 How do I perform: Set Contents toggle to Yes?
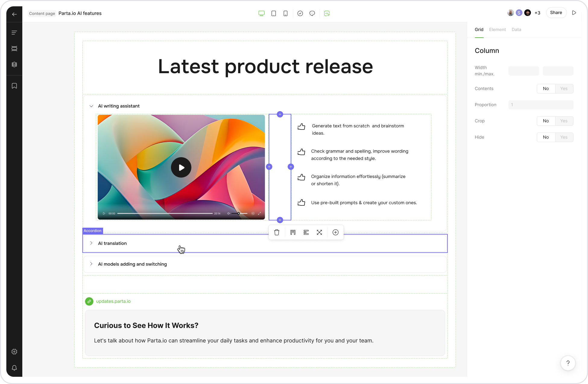(564, 89)
